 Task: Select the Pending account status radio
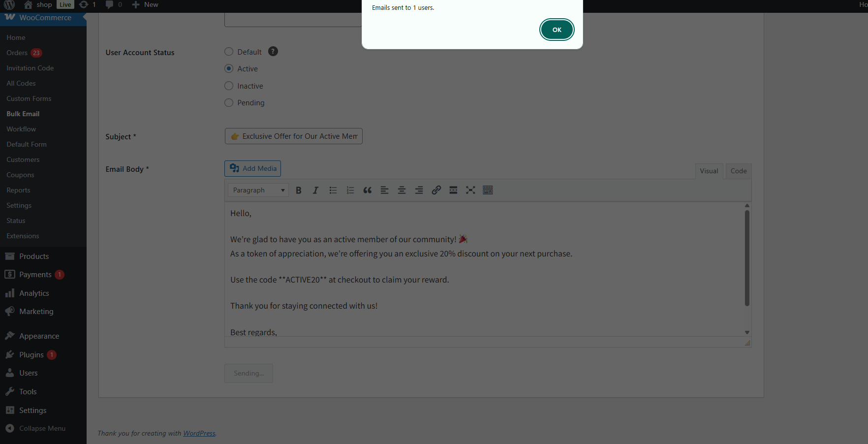tap(229, 103)
